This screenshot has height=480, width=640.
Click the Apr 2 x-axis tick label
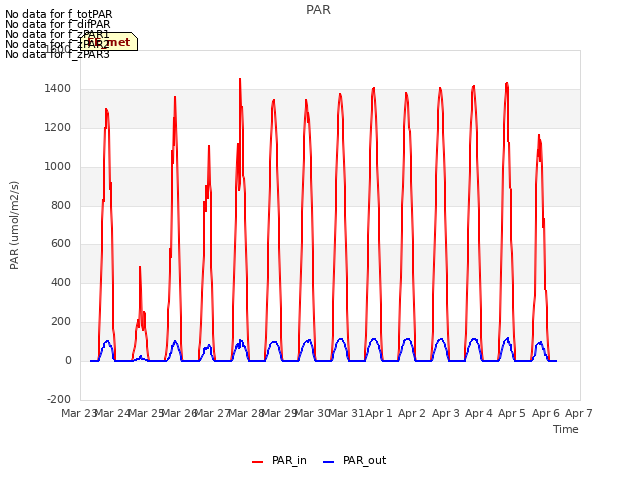(412, 413)
